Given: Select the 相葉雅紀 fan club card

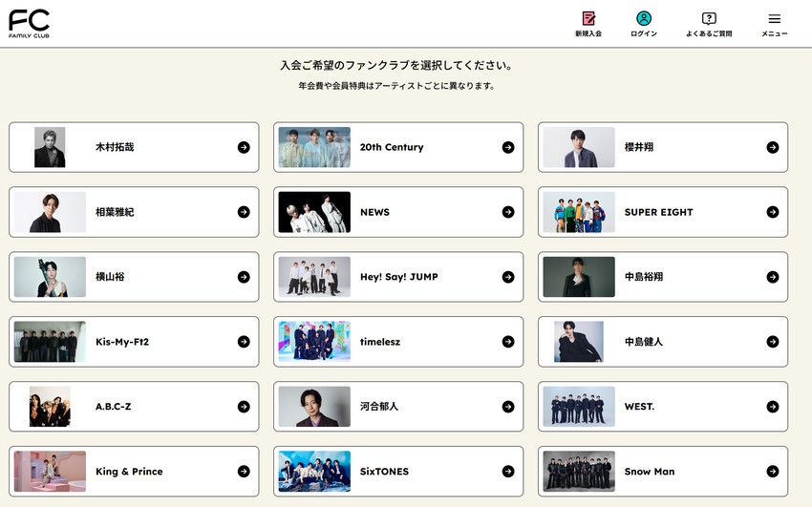Looking at the screenshot, I should (134, 212).
